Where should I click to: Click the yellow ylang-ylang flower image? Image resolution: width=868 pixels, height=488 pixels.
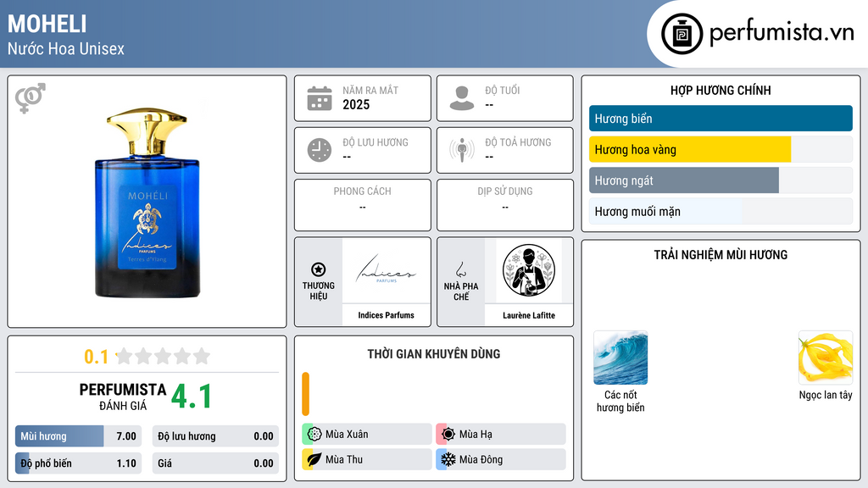click(826, 358)
